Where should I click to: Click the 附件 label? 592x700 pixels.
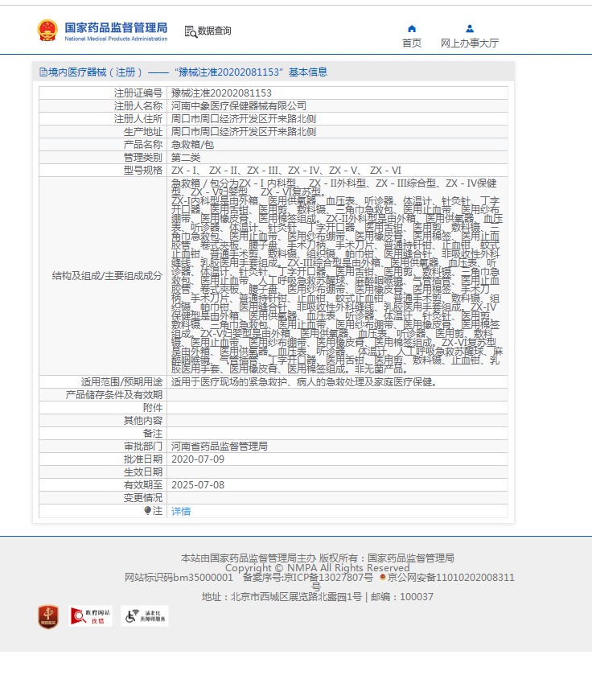153,408
